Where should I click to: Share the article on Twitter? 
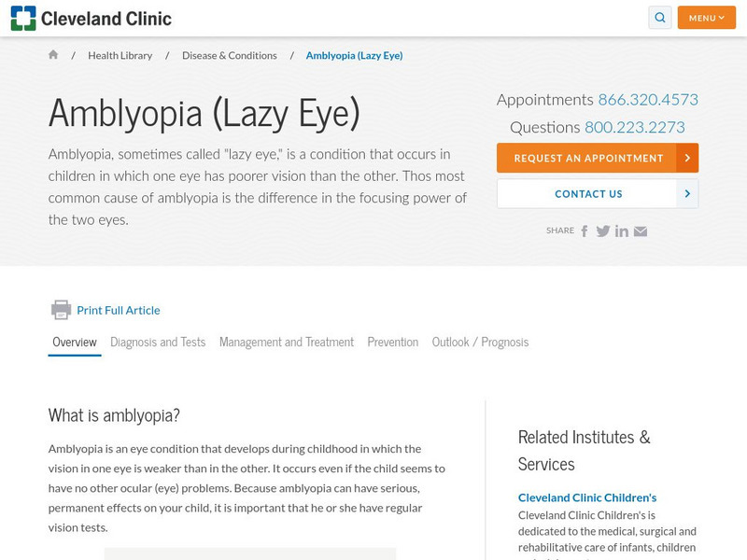coord(603,231)
